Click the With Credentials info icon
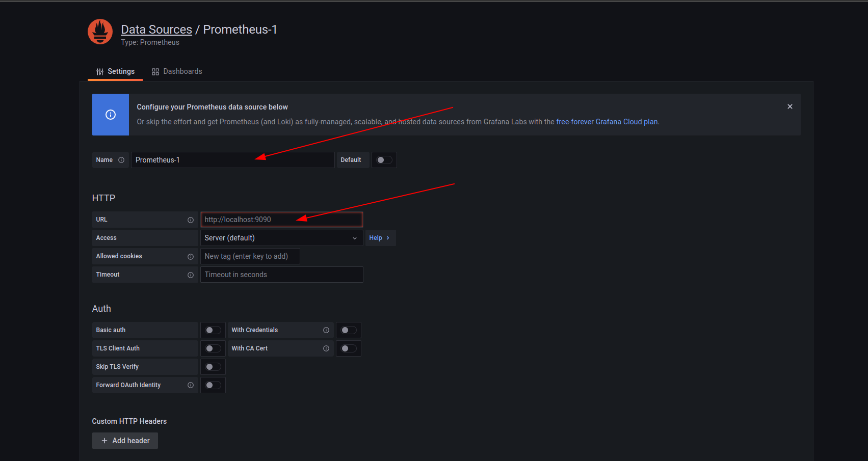868x461 pixels. click(326, 330)
